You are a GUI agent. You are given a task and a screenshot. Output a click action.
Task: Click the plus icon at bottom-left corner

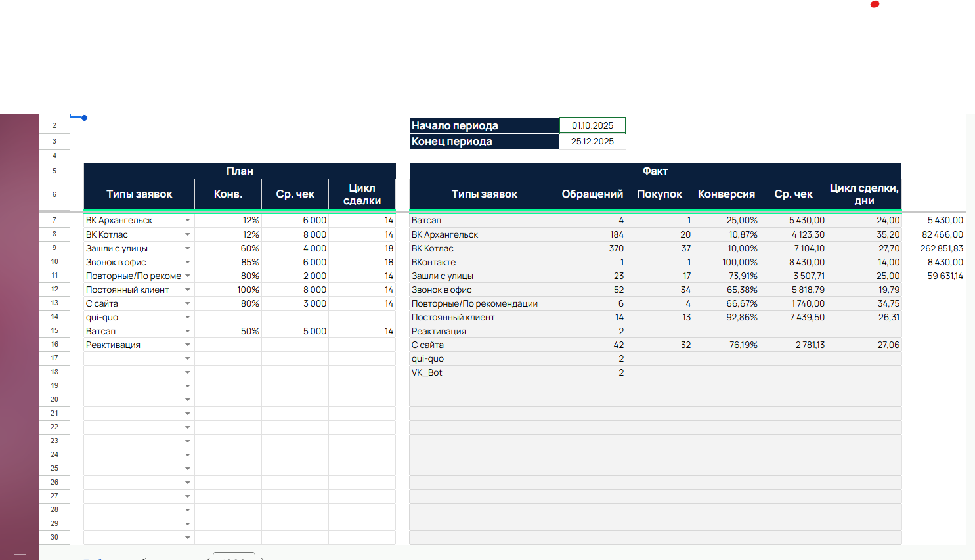point(20,553)
